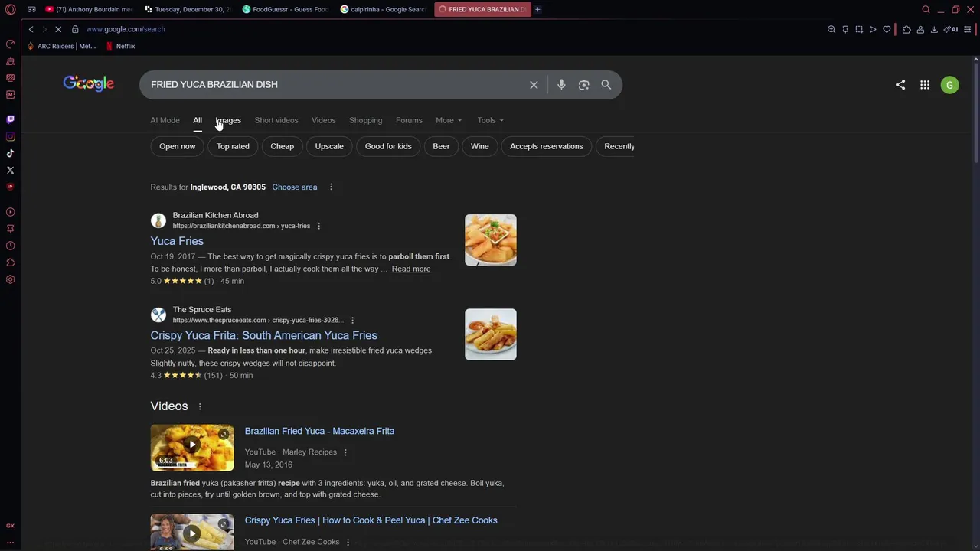Toggle the Wine filter chip

tap(479, 146)
